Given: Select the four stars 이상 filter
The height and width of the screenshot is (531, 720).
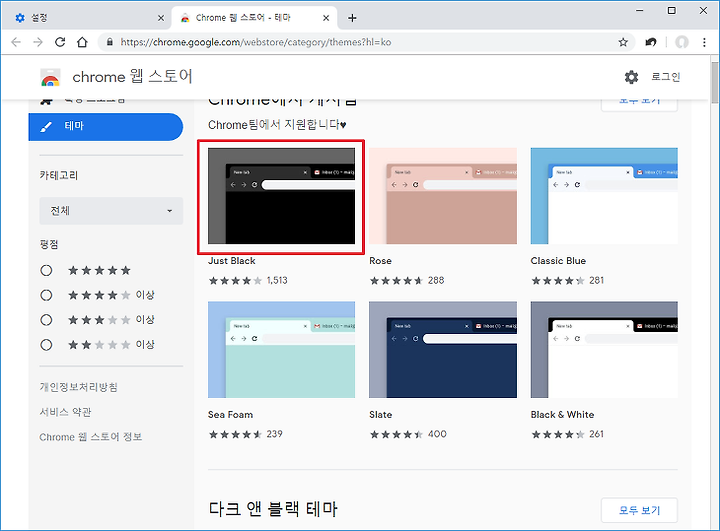Looking at the screenshot, I should pyautogui.click(x=46, y=295).
